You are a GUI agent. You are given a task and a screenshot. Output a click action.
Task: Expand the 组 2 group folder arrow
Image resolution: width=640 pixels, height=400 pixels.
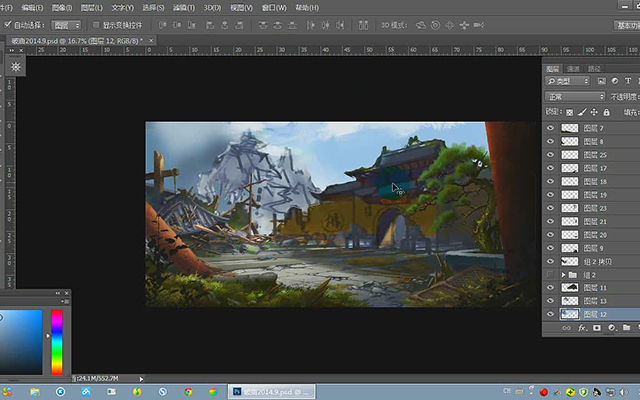pos(563,275)
